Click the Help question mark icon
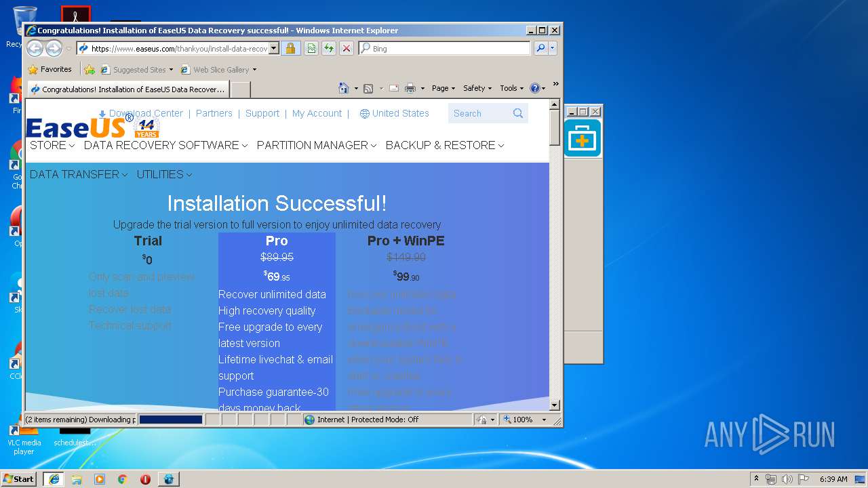 (534, 88)
